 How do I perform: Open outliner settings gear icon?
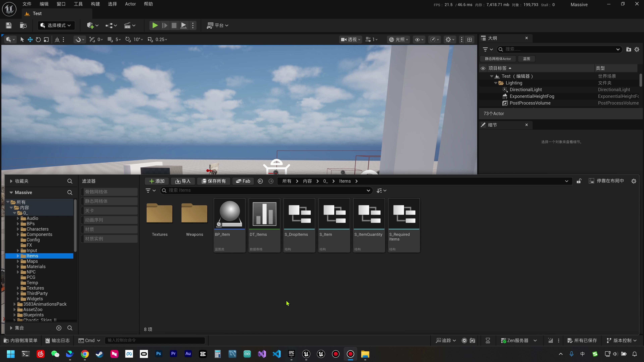pyautogui.click(x=637, y=49)
